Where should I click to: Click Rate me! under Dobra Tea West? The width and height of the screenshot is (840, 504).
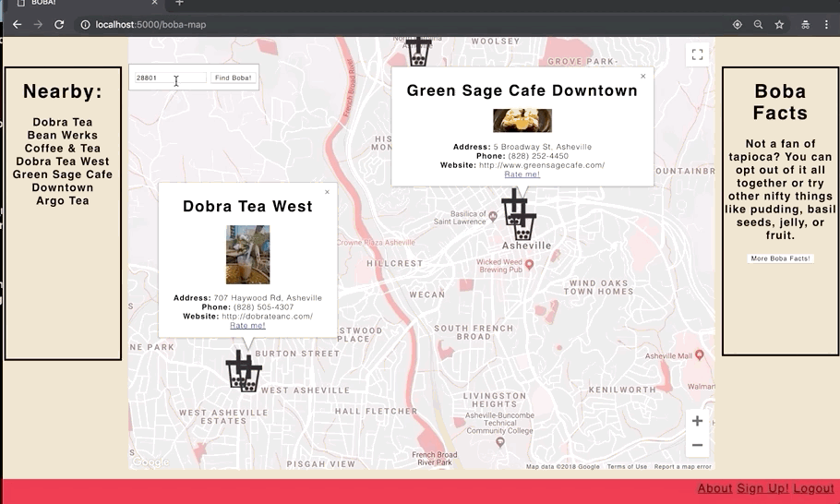[x=247, y=326]
